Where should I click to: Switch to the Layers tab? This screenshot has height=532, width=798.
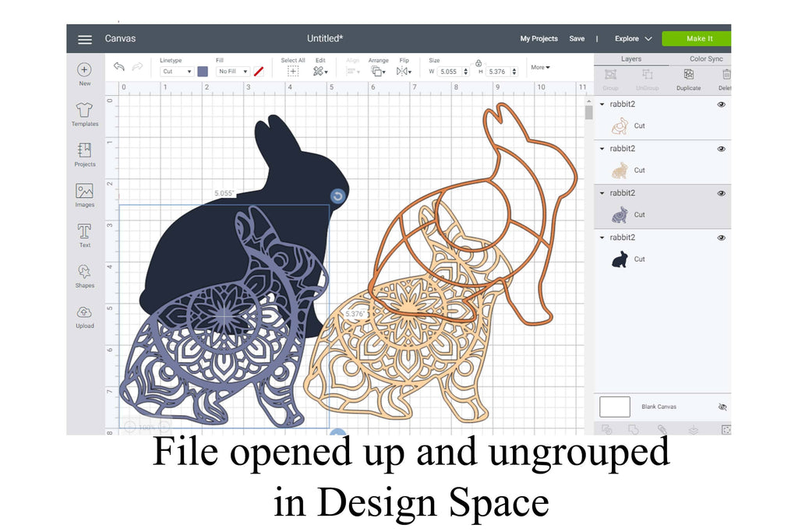(x=631, y=59)
